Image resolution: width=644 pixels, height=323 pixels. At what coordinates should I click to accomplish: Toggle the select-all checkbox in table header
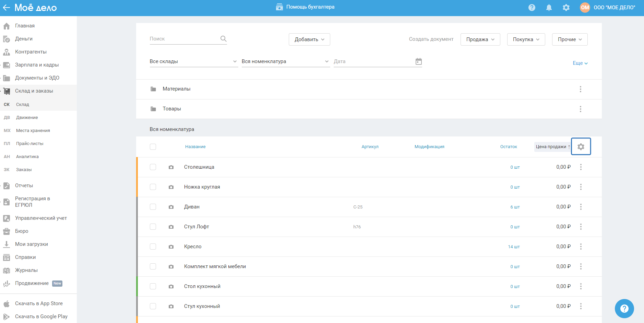point(153,147)
